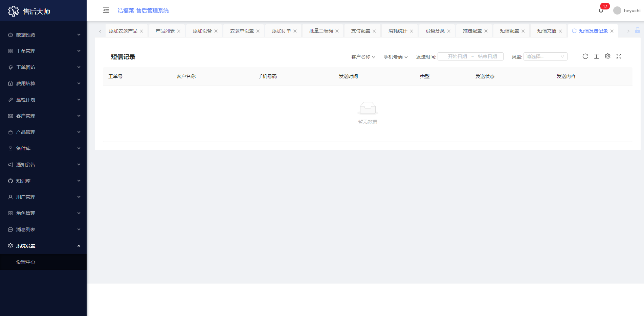The width and height of the screenshot is (644, 316).
Task: Click the lock icon beside the tabs
Action: point(638,30)
